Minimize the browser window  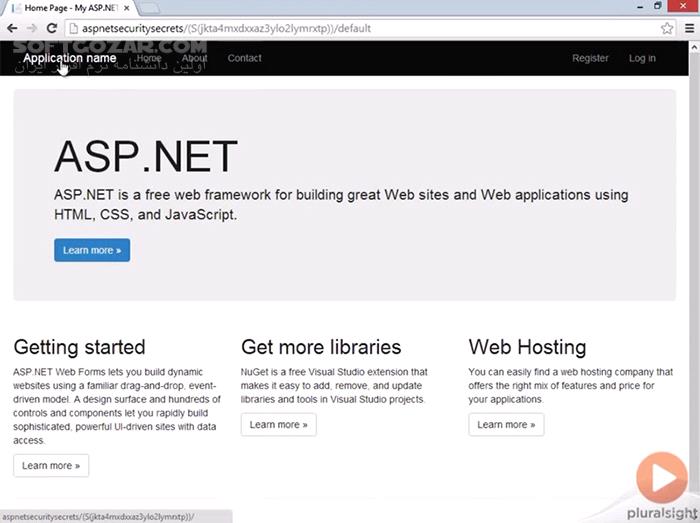pyautogui.click(x=640, y=6)
